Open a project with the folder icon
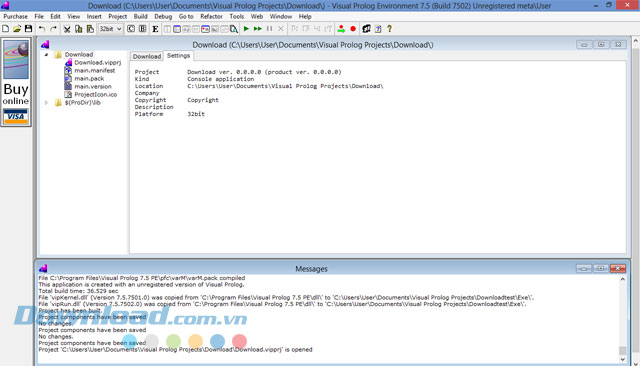 tap(17, 29)
